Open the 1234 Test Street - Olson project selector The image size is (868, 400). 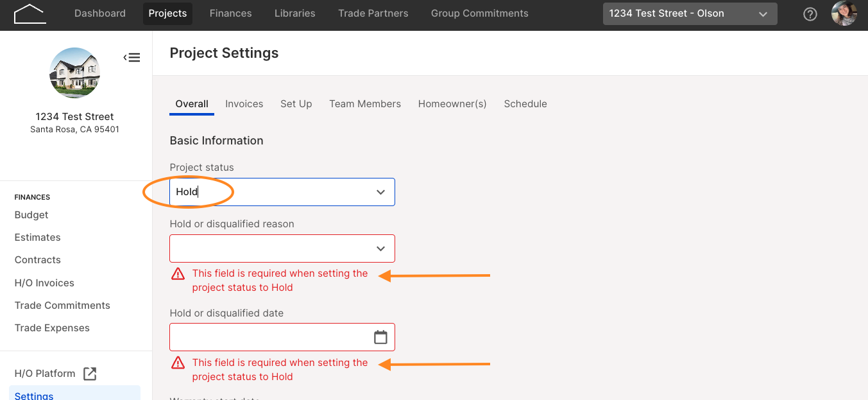tap(690, 13)
